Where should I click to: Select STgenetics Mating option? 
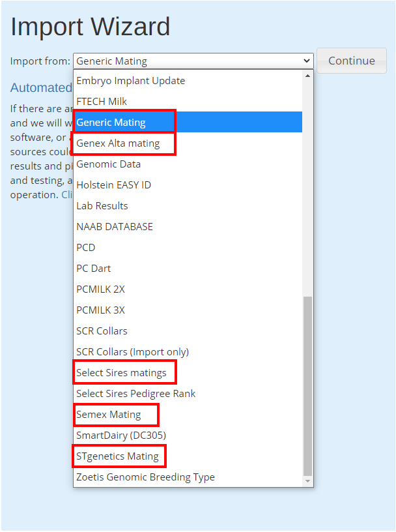(188, 456)
